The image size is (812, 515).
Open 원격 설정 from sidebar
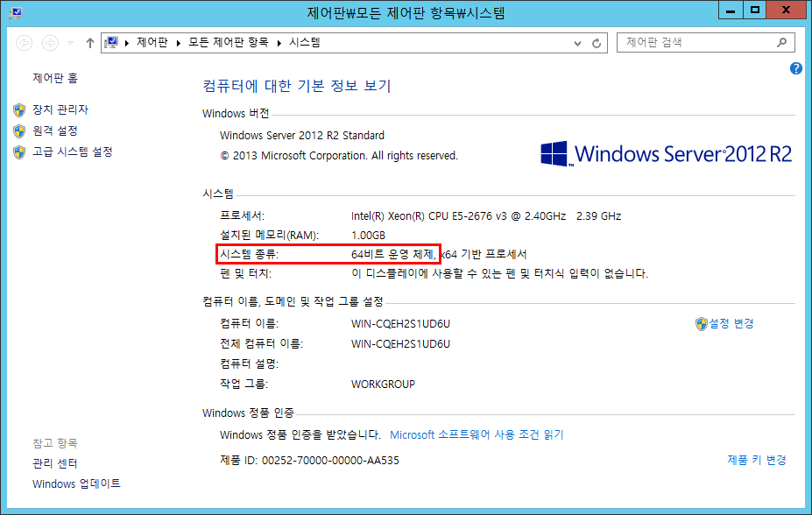[55, 131]
